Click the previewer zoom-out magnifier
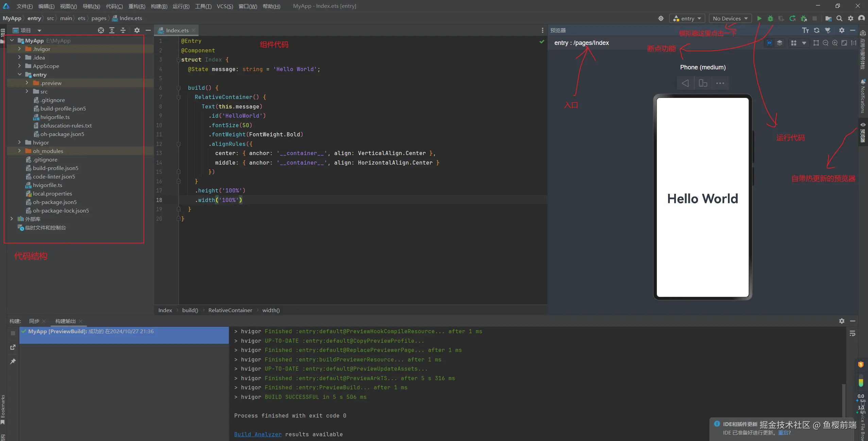The width and height of the screenshot is (868, 441). coord(825,43)
